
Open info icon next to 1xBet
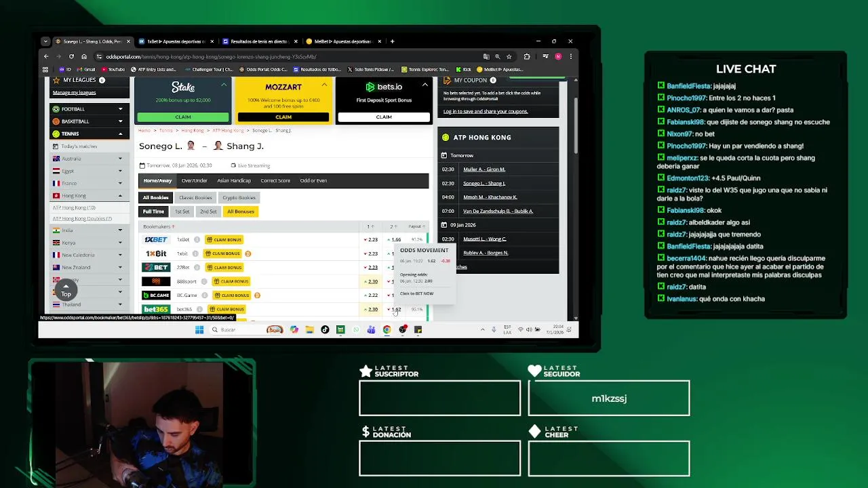(197, 239)
